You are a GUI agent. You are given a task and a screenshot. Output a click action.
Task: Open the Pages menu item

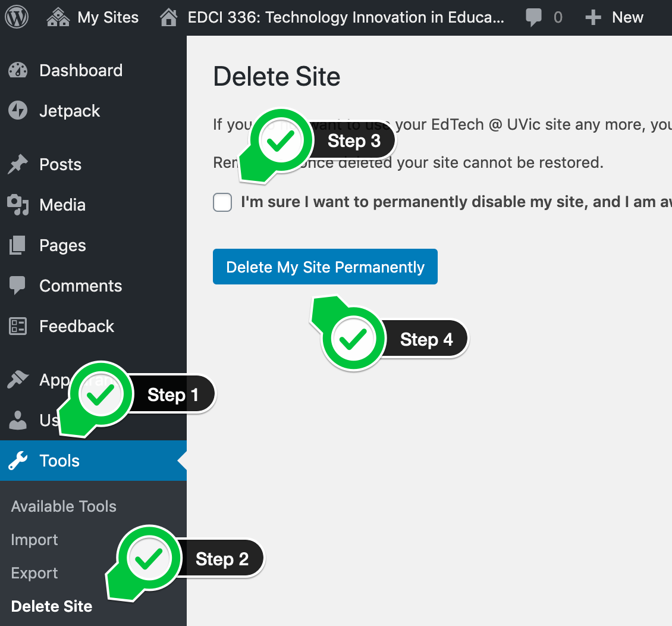(x=62, y=245)
